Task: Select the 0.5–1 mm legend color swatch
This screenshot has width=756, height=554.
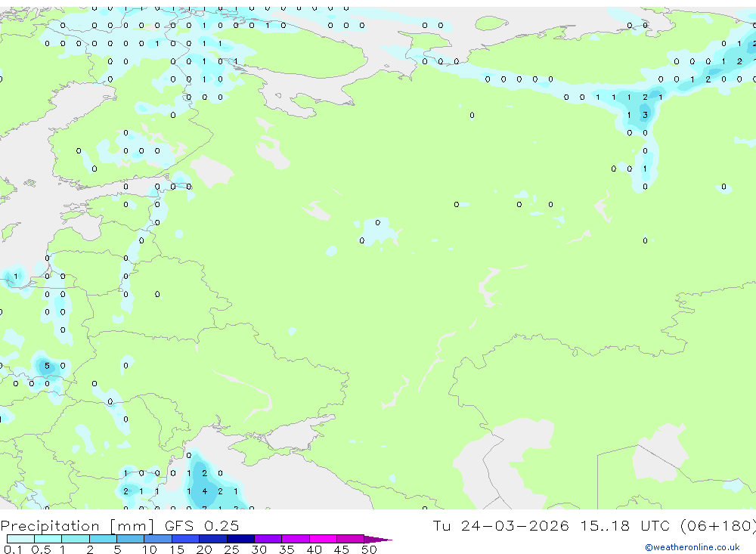Action: pos(48,539)
